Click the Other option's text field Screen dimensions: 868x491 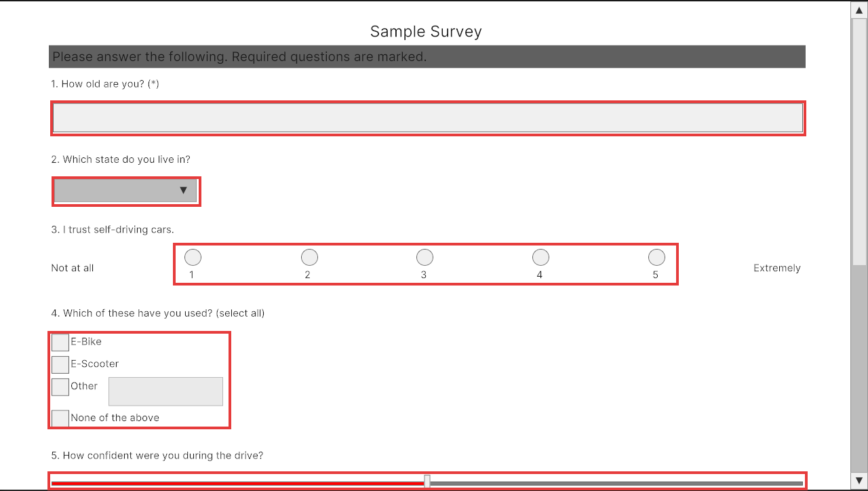166,391
